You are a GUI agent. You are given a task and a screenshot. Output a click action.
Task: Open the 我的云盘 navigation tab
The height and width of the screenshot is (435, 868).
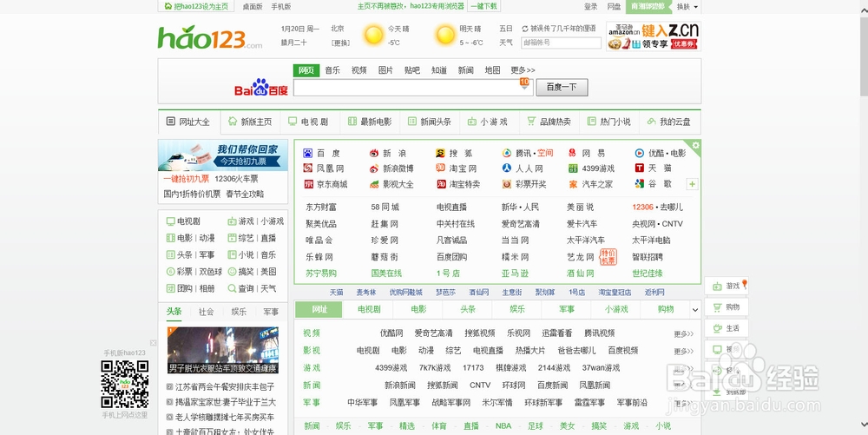click(669, 122)
